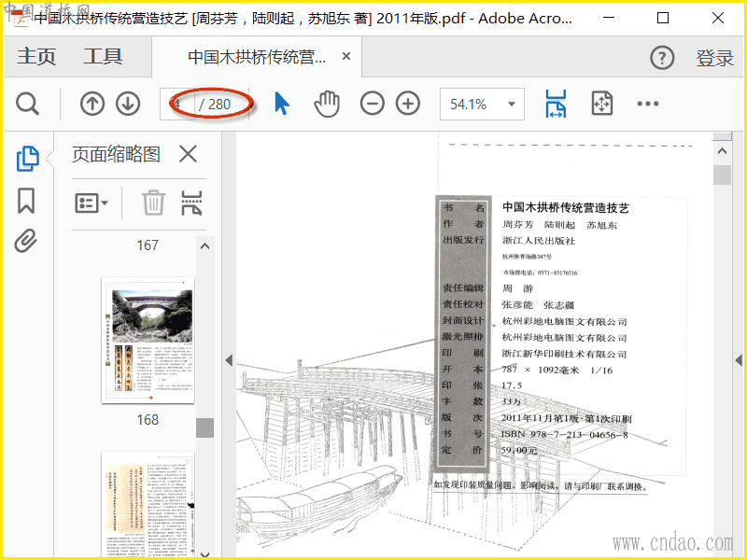
Task: Open the 工具 tab
Action: (103, 57)
